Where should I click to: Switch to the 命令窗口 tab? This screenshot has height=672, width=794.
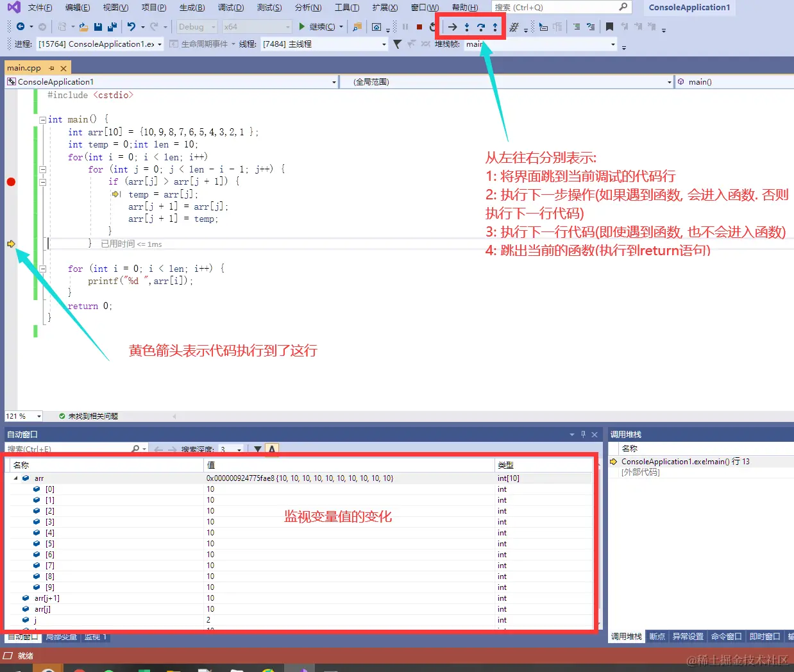click(x=727, y=636)
